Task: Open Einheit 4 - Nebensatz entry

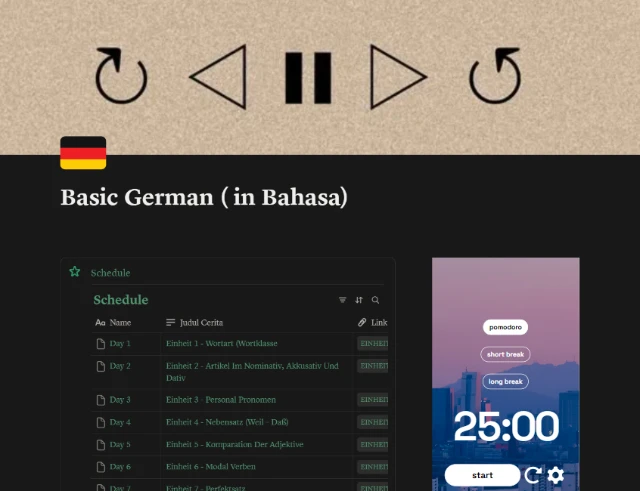Action: point(227,422)
